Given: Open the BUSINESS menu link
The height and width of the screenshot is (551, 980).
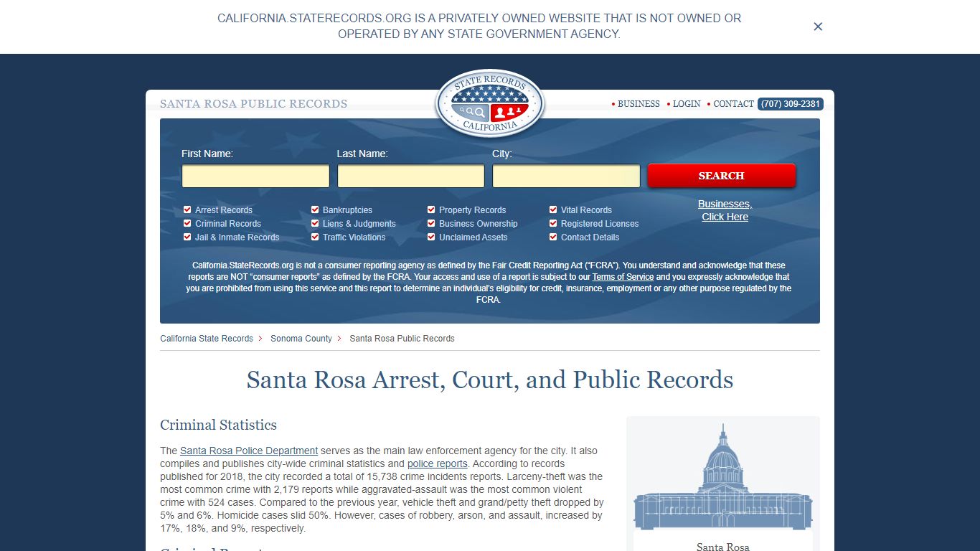Looking at the screenshot, I should [x=639, y=104].
